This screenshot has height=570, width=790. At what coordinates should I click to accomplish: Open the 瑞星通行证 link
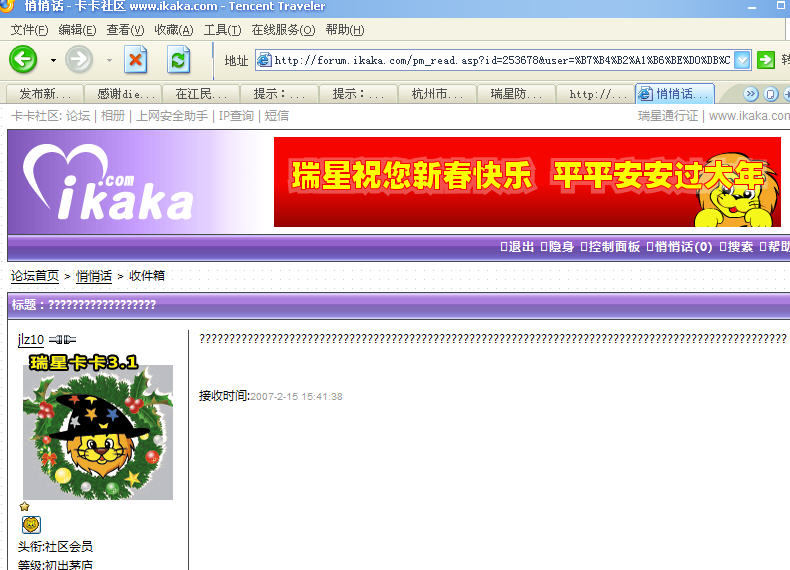point(668,116)
